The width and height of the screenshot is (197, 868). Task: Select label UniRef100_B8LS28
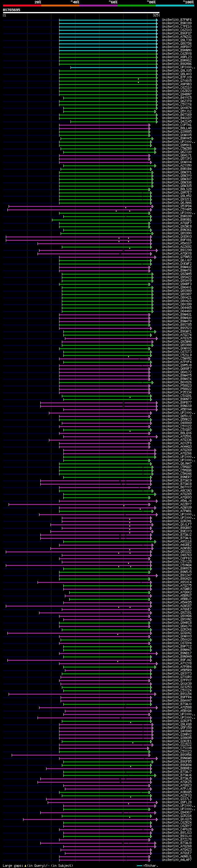177,189
